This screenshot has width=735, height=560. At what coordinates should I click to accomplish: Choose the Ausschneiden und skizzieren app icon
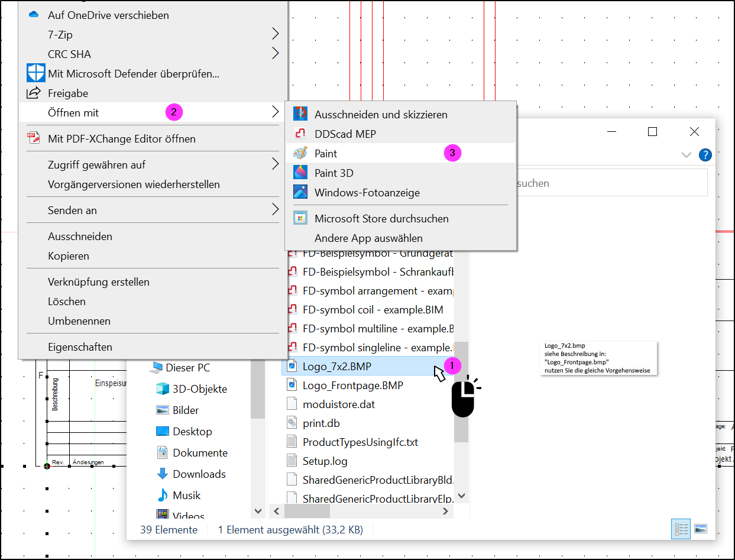click(x=300, y=114)
